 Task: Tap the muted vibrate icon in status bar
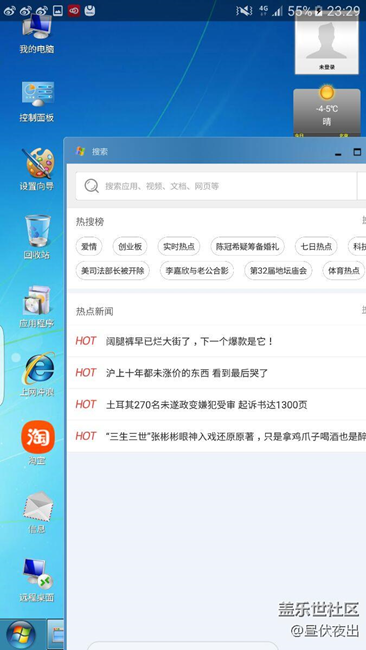244,11
